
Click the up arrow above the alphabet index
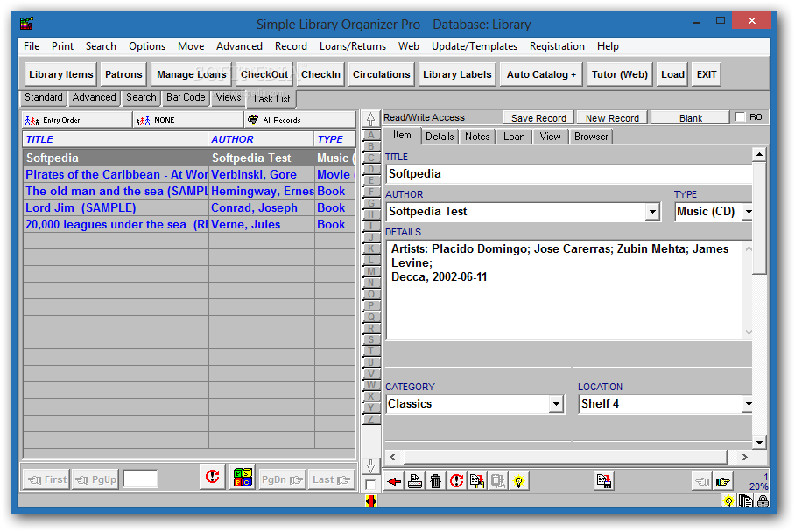tap(371, 118)
